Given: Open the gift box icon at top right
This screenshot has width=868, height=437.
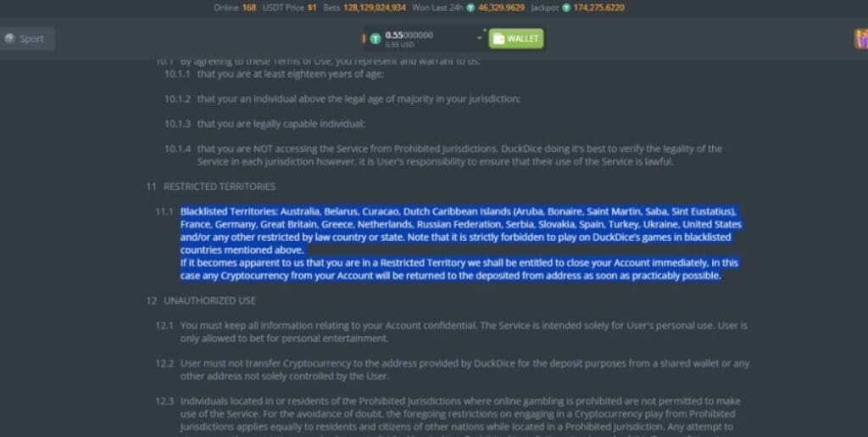Looking at the screenshot, I should pos(861,39).
